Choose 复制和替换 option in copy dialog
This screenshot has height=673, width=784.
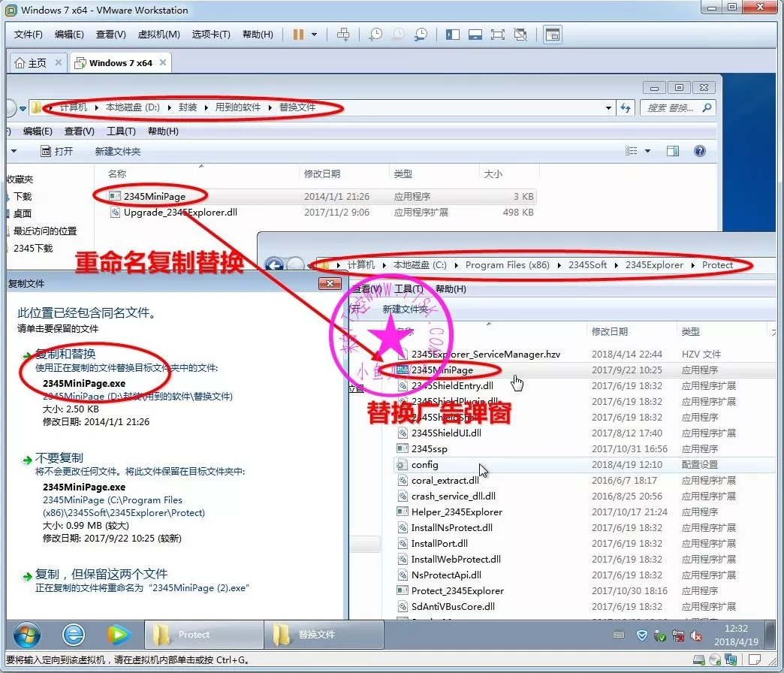tap(65, 353)
